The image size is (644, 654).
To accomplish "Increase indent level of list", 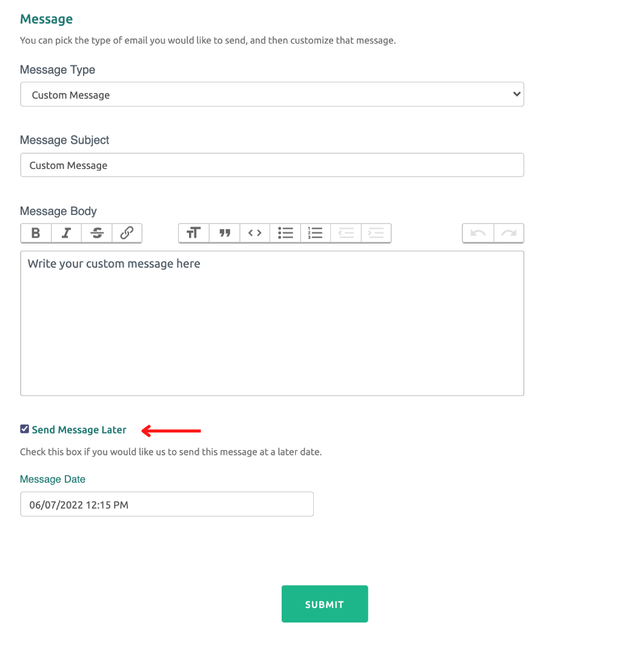I will pos(376,233).
